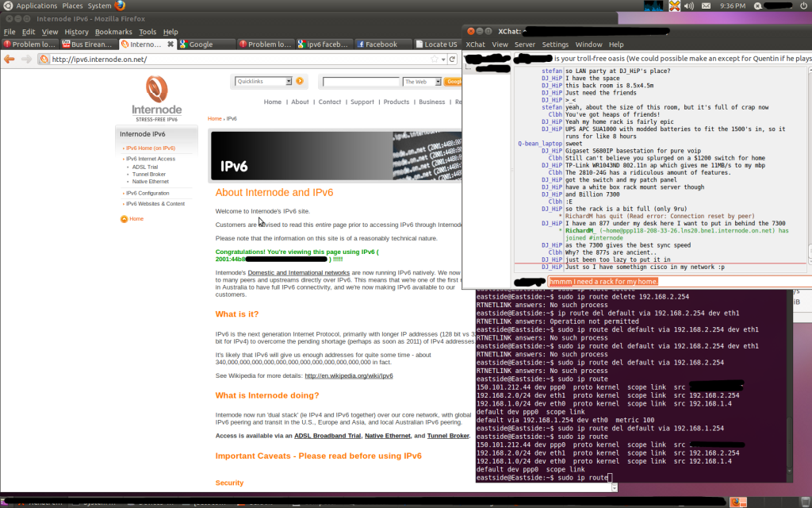This screenshot has height=508, width=812.
Task: Open IPv6 Configuration sidebar link
Action: click(x=147, y=193)
